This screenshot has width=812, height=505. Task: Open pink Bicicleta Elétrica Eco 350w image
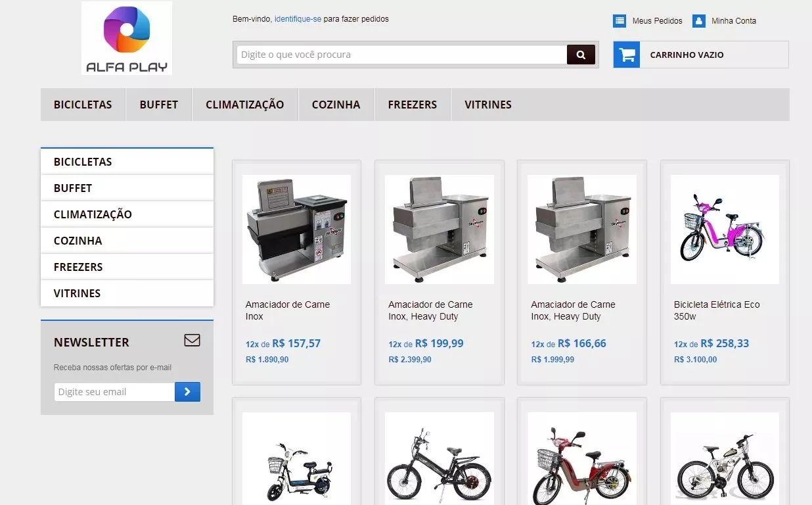click(x=725, y=229)
